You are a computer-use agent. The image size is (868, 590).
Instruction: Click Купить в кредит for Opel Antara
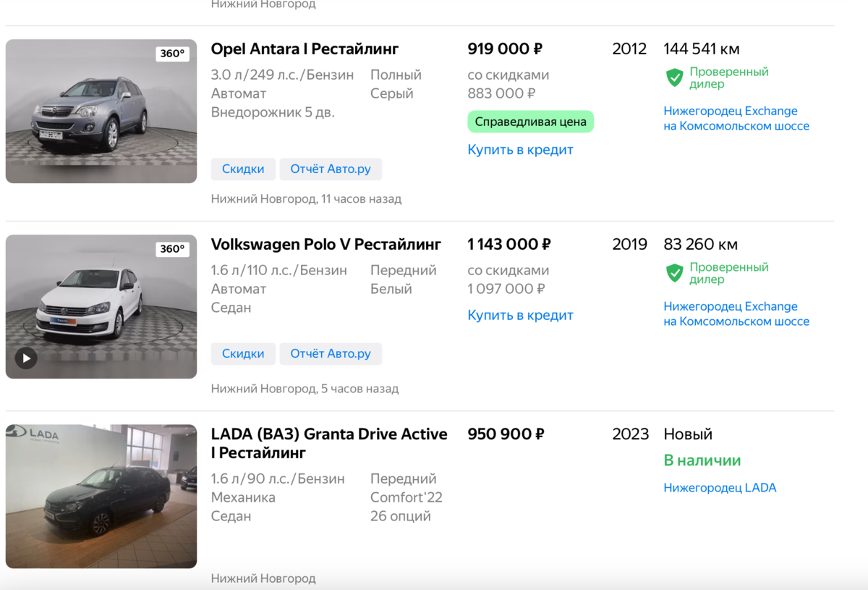click(x=520, y=150)
